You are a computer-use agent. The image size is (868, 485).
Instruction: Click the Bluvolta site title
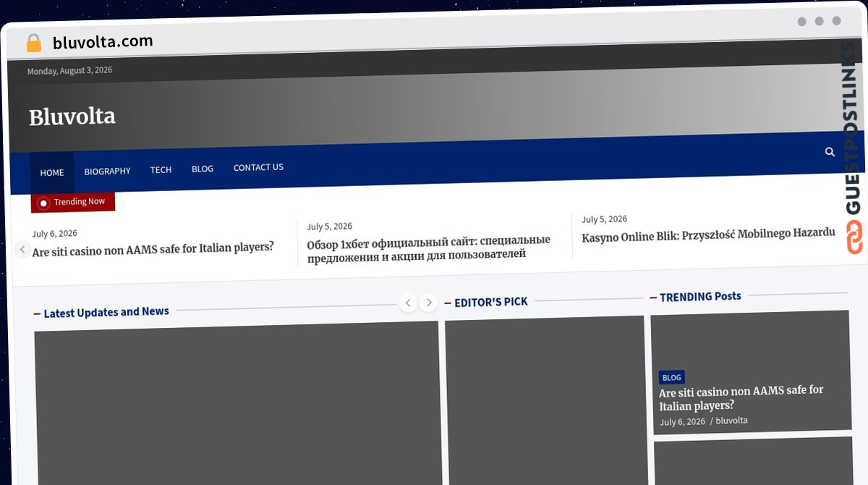coord(72,117)
